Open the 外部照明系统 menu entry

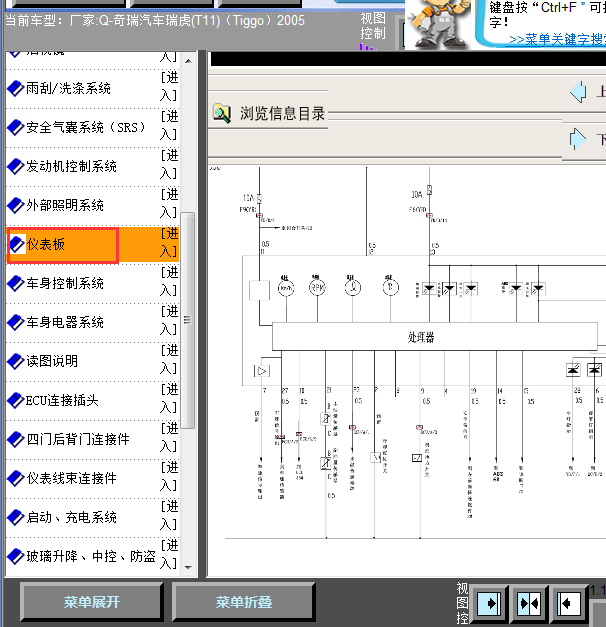65,206
